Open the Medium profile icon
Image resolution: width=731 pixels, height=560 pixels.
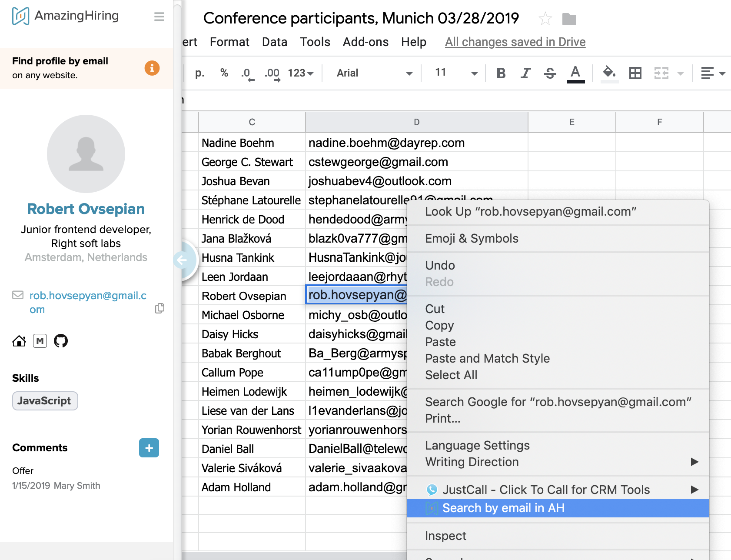pos(40,341)
